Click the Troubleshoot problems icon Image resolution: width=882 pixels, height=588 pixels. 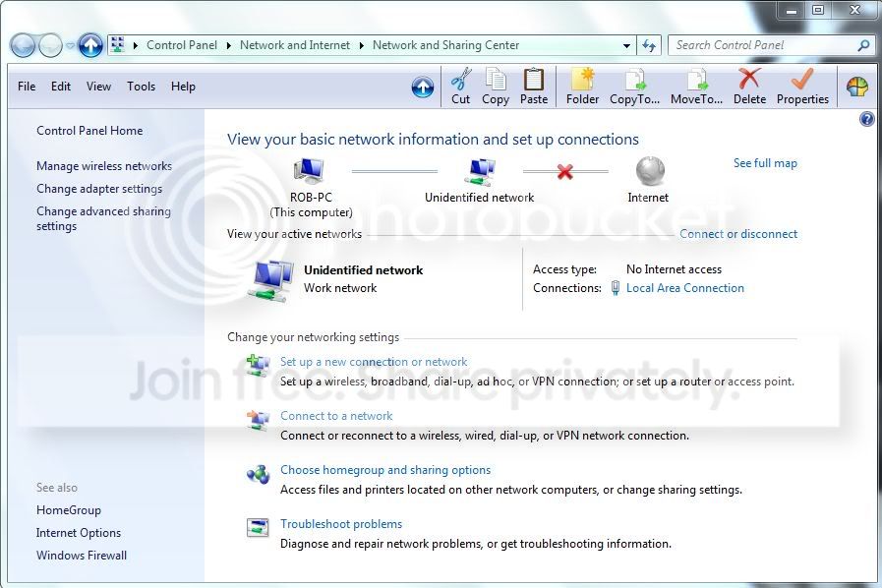(259, 527)
